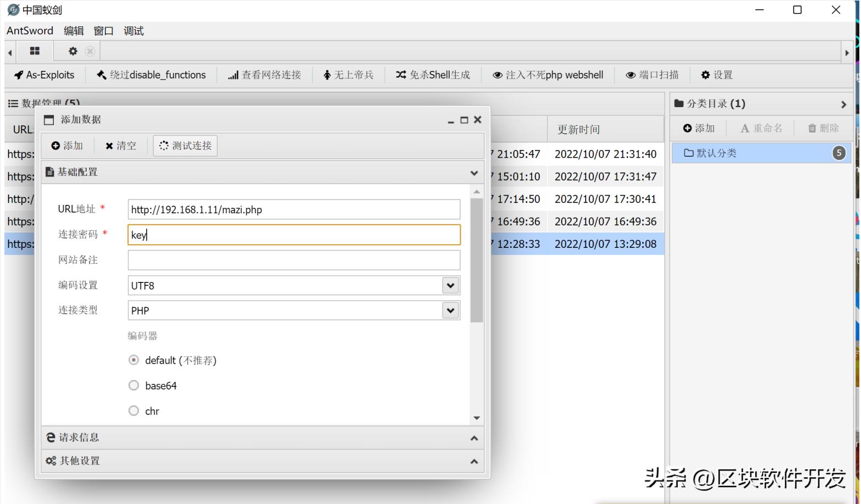Open the 调试 menu
This screenshot has width=861, height=504.
(134, 31)
